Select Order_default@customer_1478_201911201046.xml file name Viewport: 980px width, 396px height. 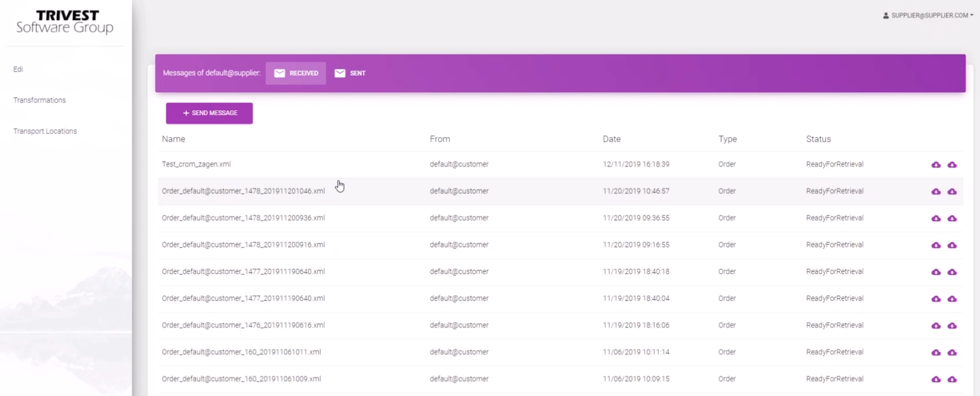243,191
